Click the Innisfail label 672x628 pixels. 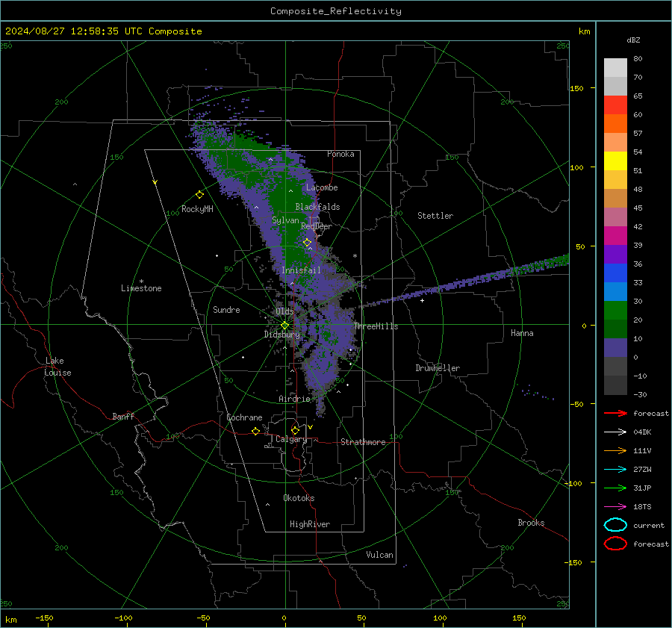301,270
